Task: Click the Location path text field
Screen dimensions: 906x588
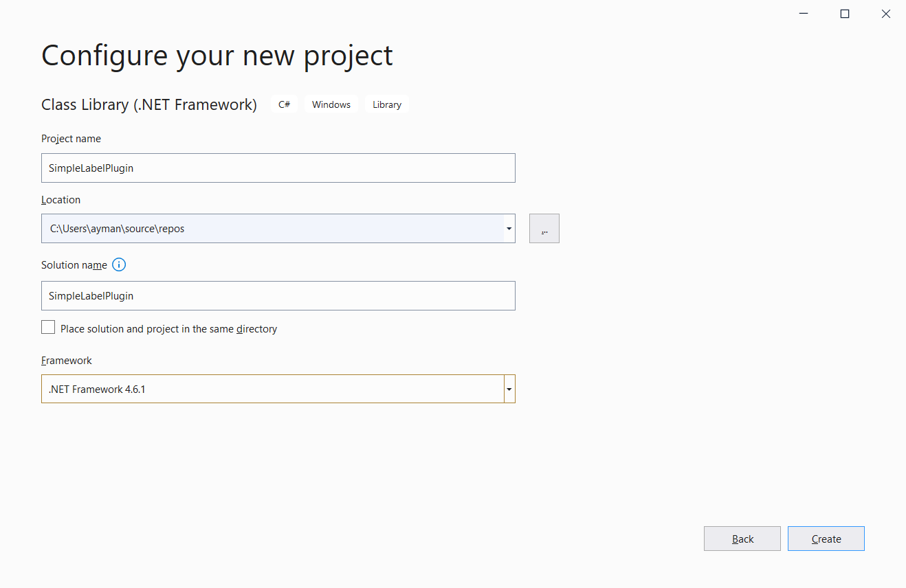Action: [272, 229]
